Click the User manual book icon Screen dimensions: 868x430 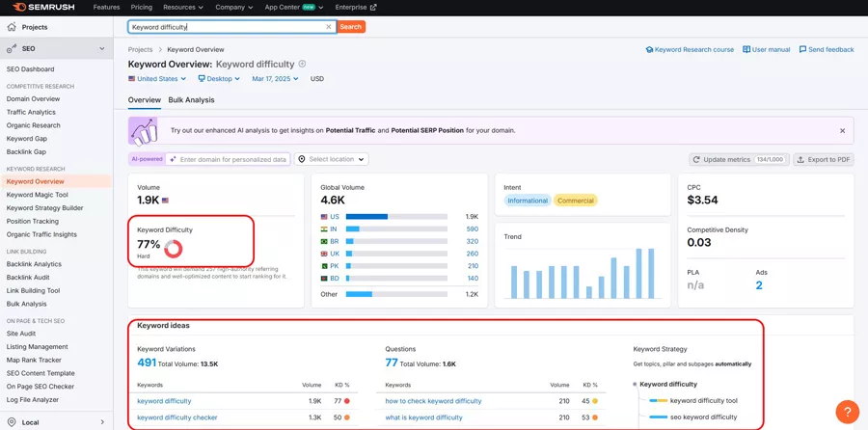pyautogui.click(x=746, y=50)
